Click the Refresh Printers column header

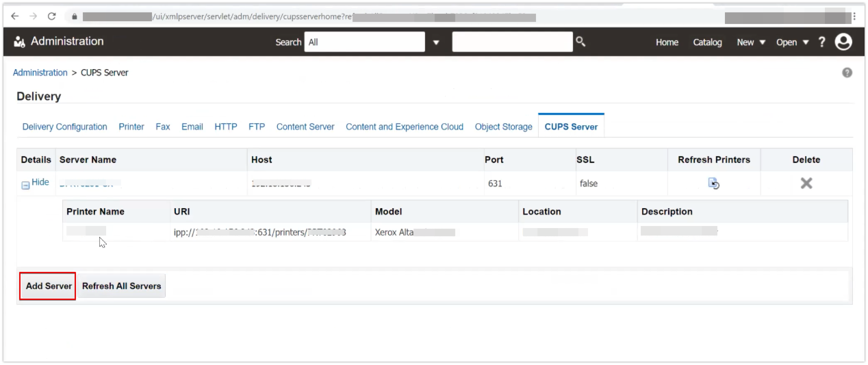pyautogui.click(x=714, y=160)
